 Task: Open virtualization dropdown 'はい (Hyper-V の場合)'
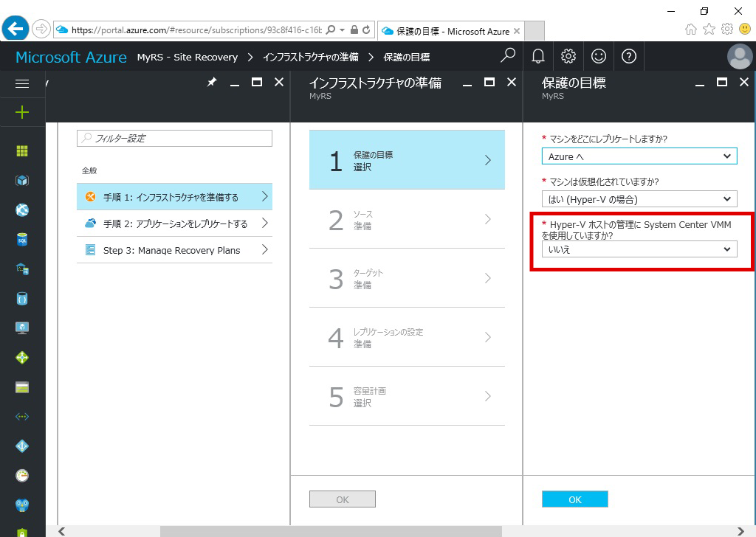point(639,199)
